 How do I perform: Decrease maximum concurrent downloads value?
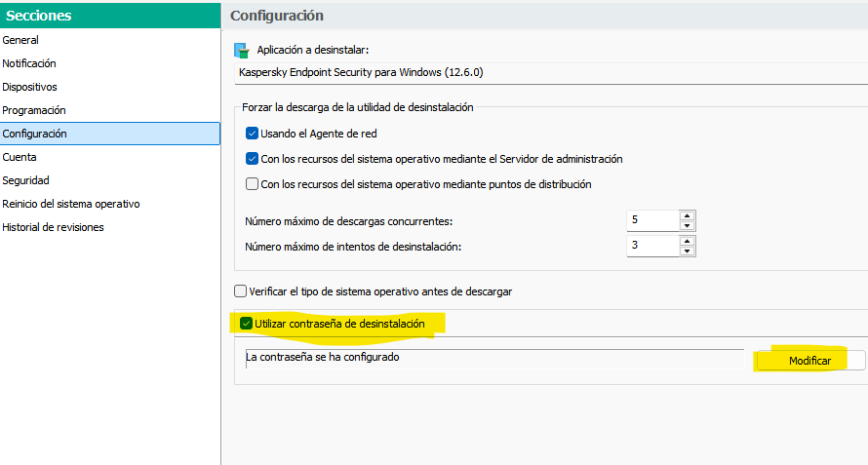[x=687, y=225]
